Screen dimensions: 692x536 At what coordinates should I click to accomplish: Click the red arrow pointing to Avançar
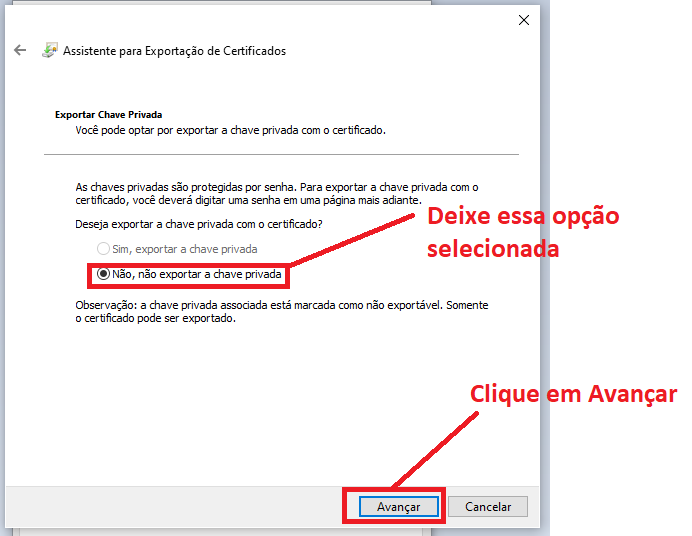pyautogui.click(x=432, y=449)
